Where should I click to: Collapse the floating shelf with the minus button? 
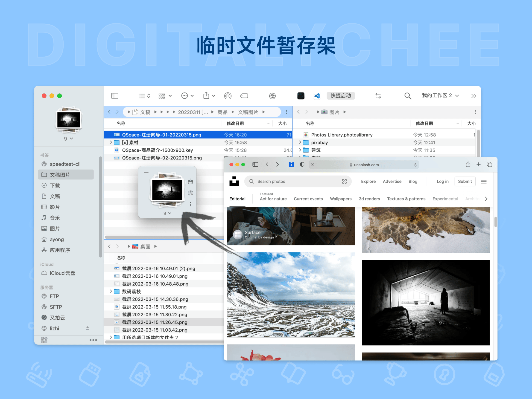146,173
